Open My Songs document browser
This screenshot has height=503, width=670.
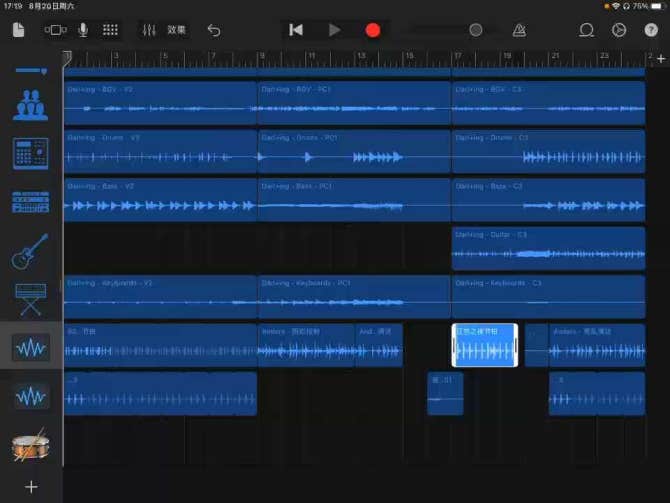click(x=18, y=30)
